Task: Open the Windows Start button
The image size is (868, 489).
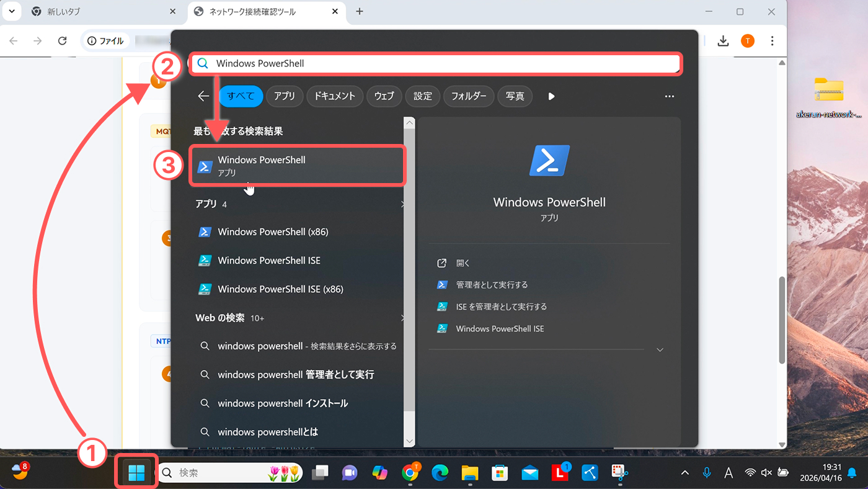Action: click(x=136, y=473)
